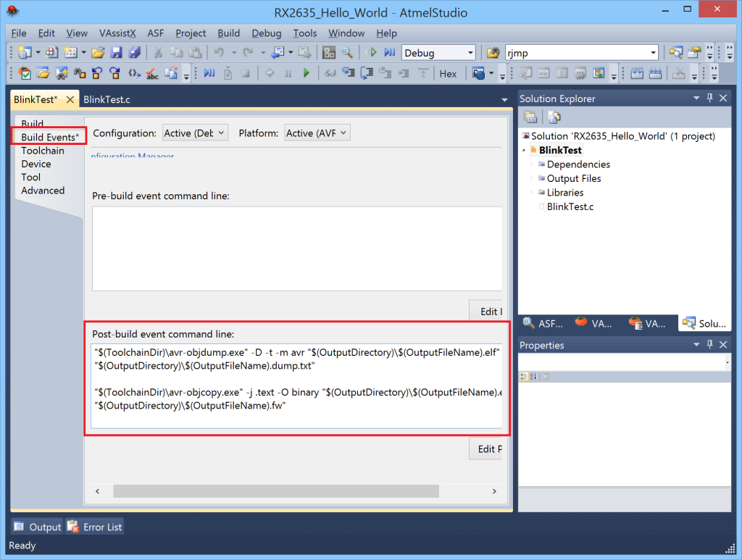
Task: Click Properties icon in Solution Explorer toolbar
Action: tap(530, 117)
